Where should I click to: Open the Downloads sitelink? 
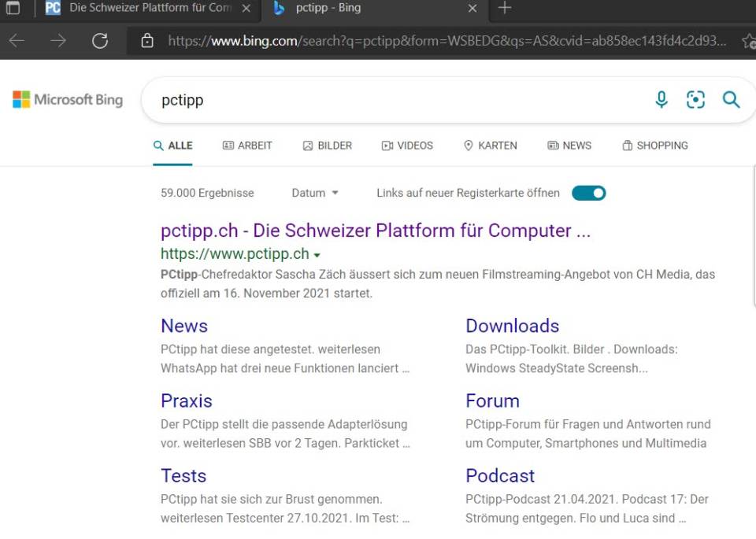(x=512, y=326)
